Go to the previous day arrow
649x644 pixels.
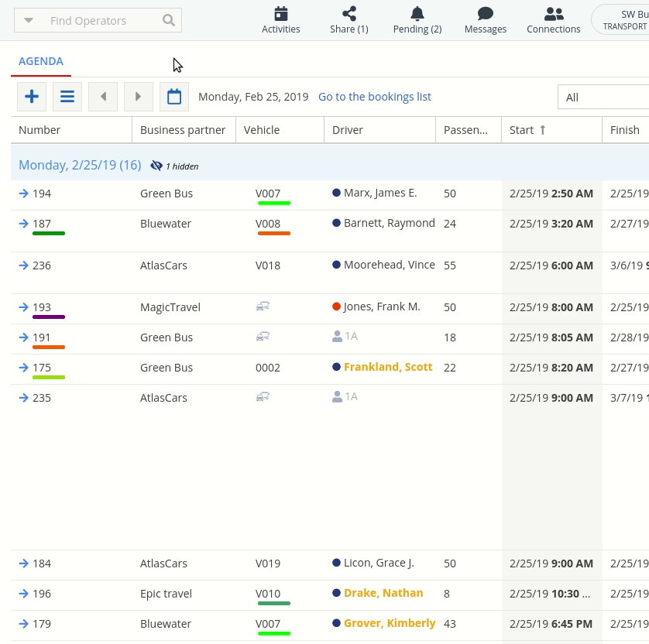pyautogui.click(x=103, y=97)
